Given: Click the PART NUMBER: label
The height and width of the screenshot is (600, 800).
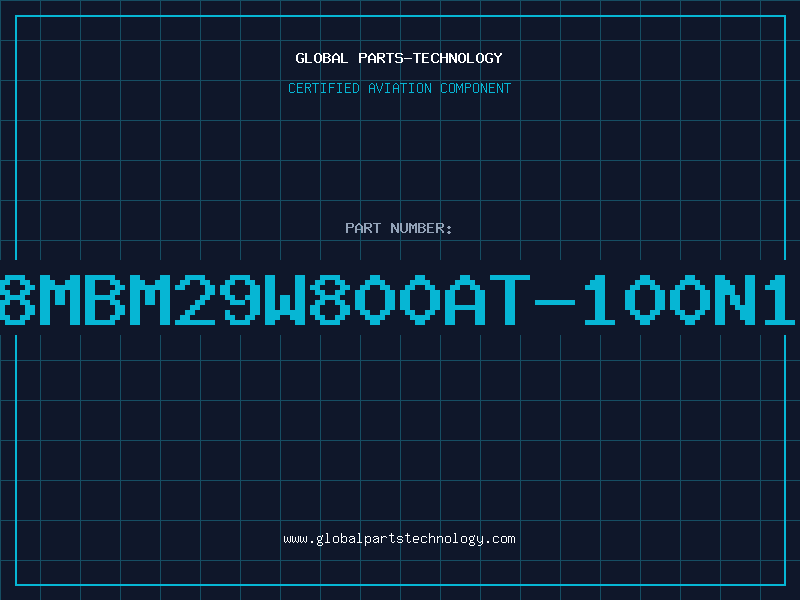Looking at the screenshot, I should click(x=399, y=228).
